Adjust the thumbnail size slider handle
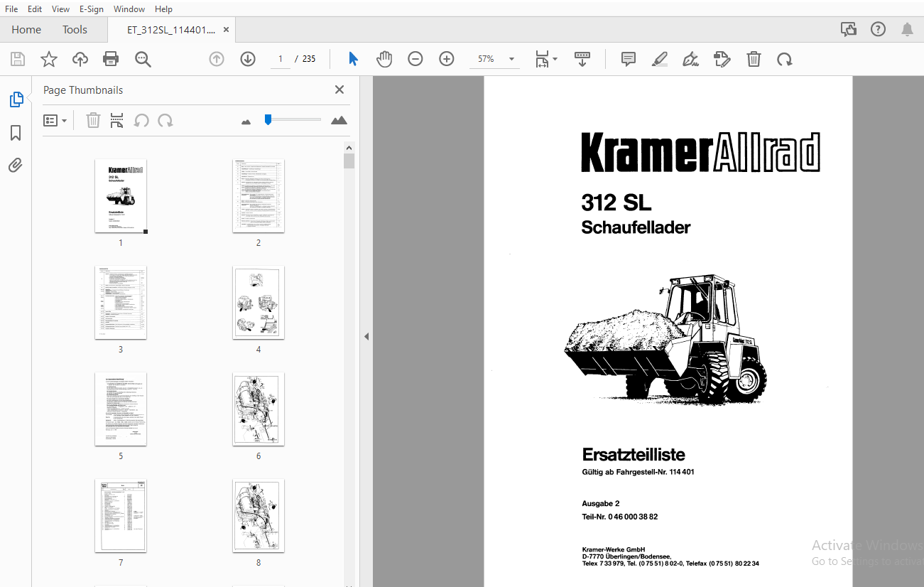 click(x=268, y=119)
